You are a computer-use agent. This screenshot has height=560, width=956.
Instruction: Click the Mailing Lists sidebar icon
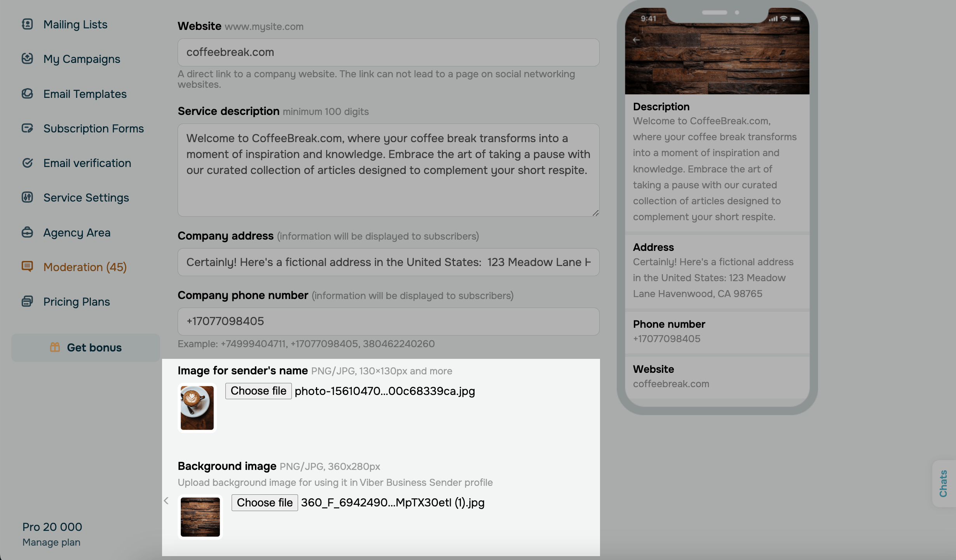[27, 24]
